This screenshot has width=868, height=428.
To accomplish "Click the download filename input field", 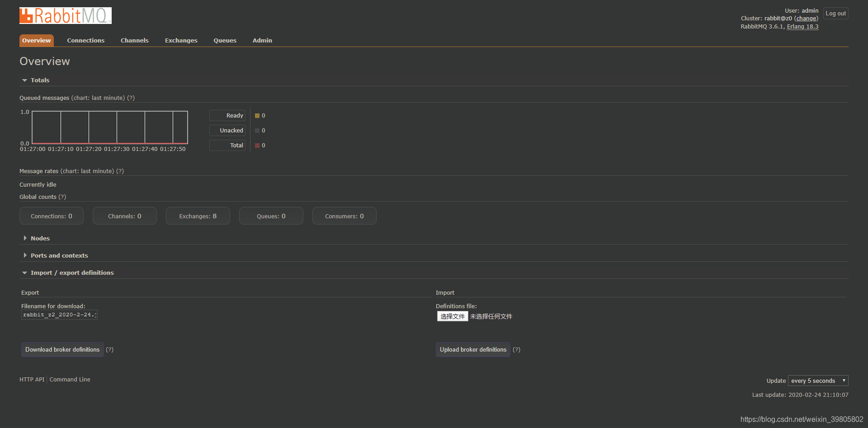I will click(x=59, y=315).
